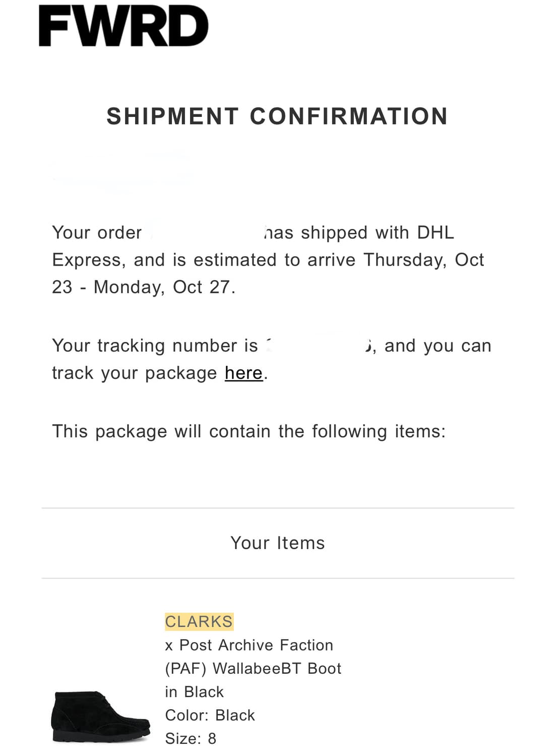556x756 pixels.
Task: Click the 'track your package' text
Action: click(135, 373)
